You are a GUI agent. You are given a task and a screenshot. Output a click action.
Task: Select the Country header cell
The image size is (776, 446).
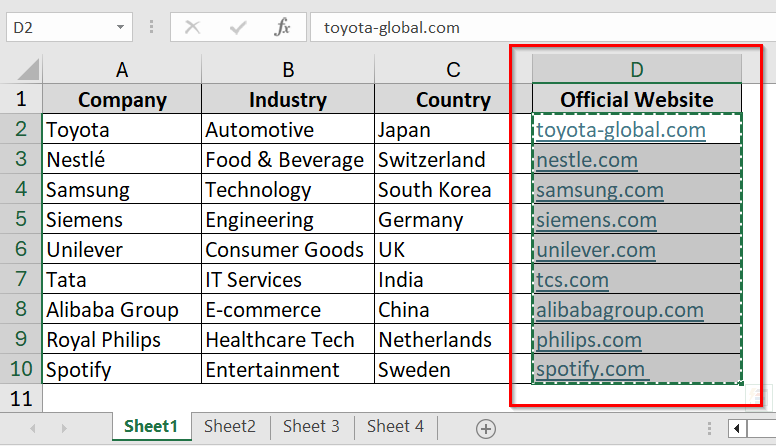point(453,99)
